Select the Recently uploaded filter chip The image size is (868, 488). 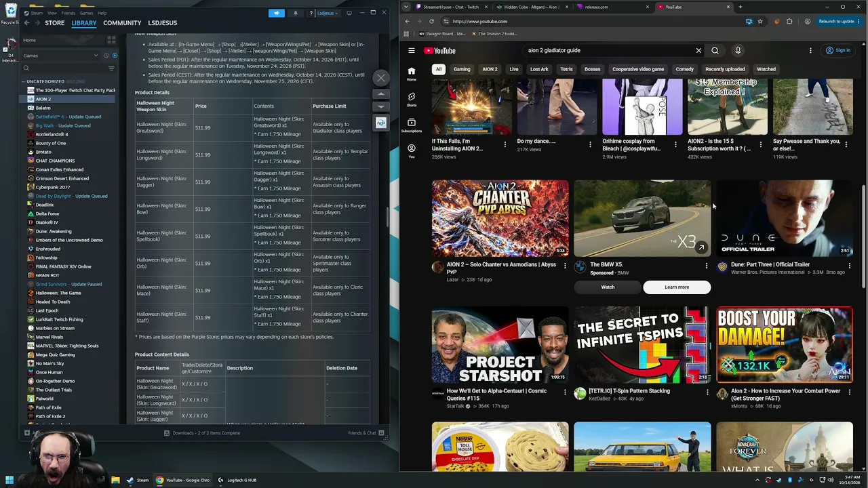(725, 69)
